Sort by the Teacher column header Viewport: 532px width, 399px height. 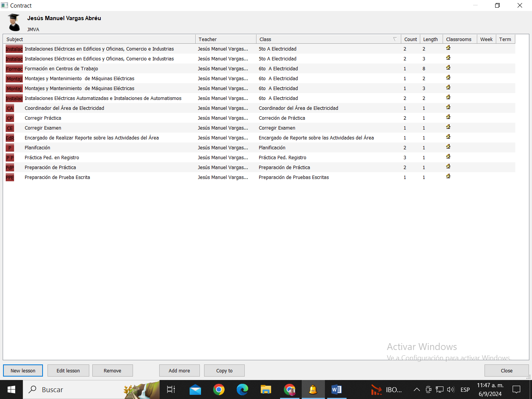point(226,39)
